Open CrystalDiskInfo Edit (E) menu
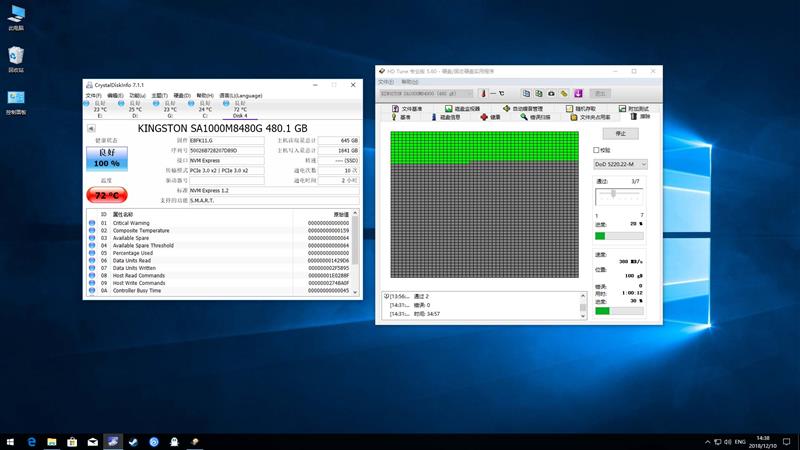Viewport: 800px width, 450px height. coord(115,95)
